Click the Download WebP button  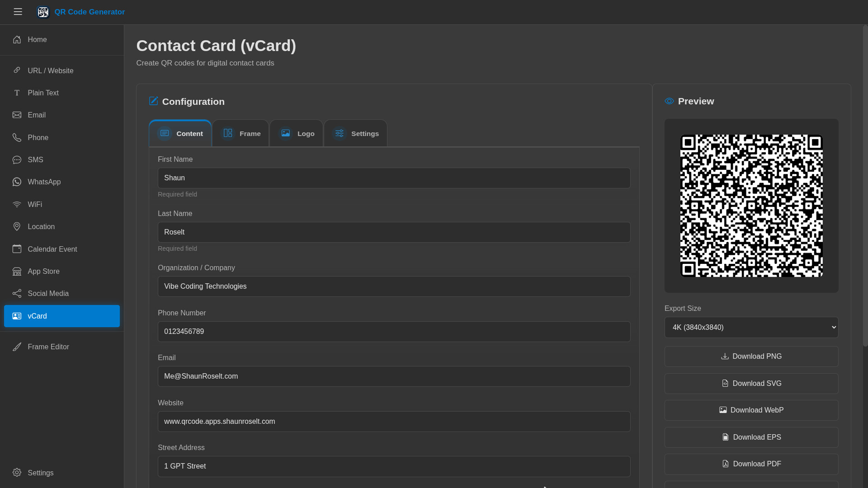coord(751,410)
